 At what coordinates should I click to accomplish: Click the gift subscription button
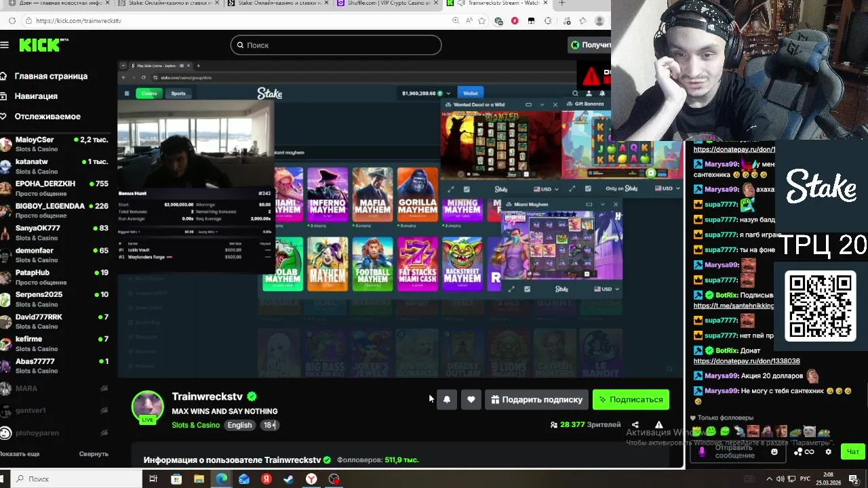click(x=536, y=400)
